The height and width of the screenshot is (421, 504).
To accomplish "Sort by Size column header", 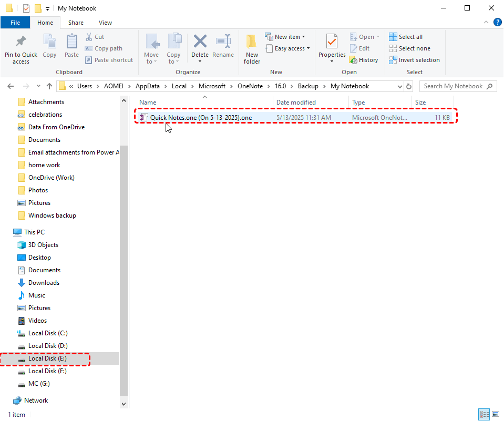I will click(x=433, y=102).
